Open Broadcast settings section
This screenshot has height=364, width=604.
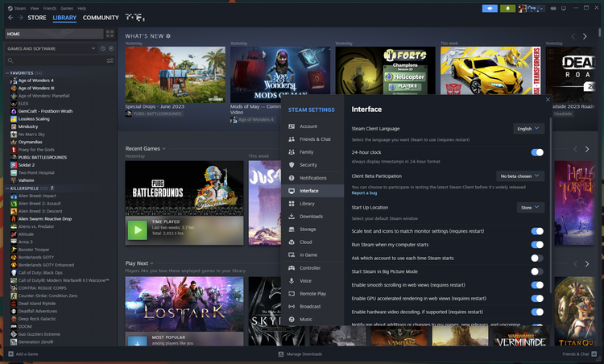point(312,307)
